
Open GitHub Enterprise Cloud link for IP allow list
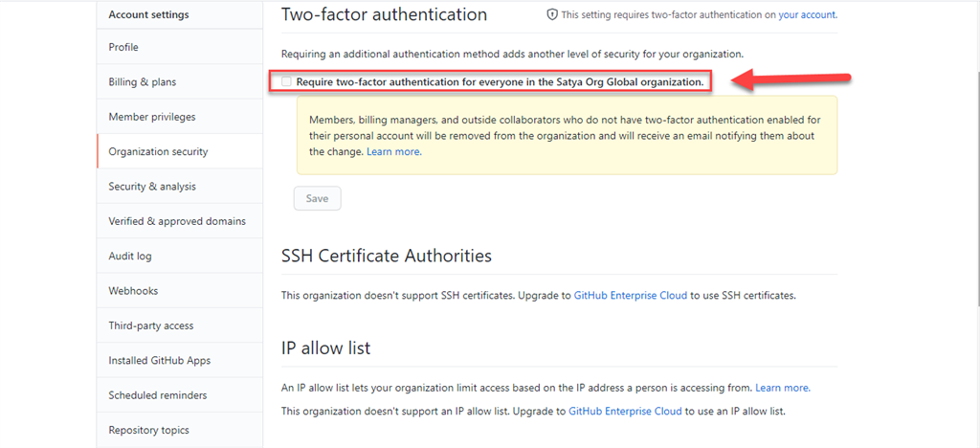(x=625, y=412)
